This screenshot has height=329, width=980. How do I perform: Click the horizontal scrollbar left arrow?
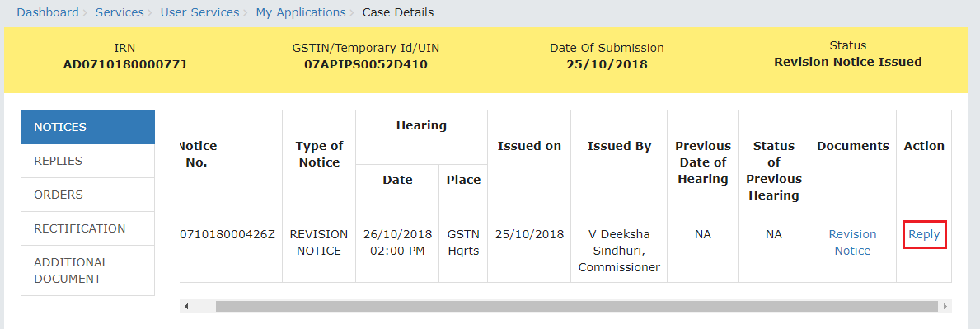(185, 307)
